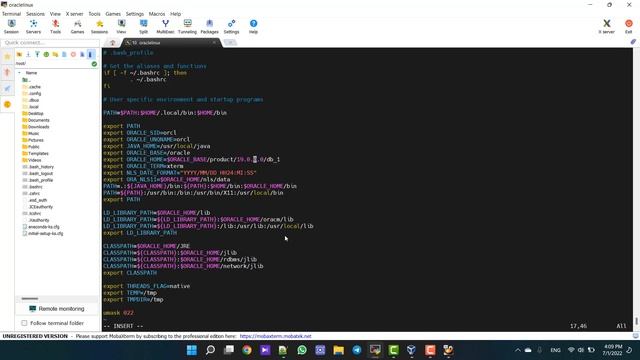Open Telegram from the taskbar
This screenshot has width=640, height=360.
[357, 350]
